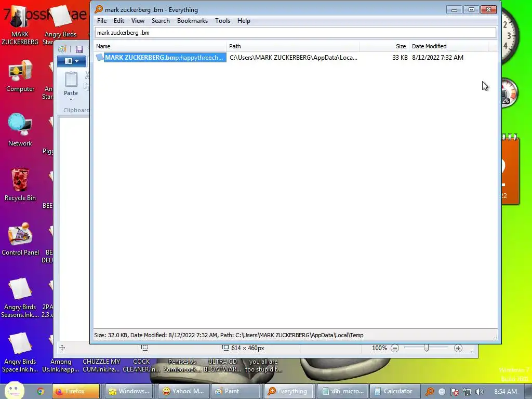
Task: Open the Help menu in Everything
Action: tap(244, 21)
